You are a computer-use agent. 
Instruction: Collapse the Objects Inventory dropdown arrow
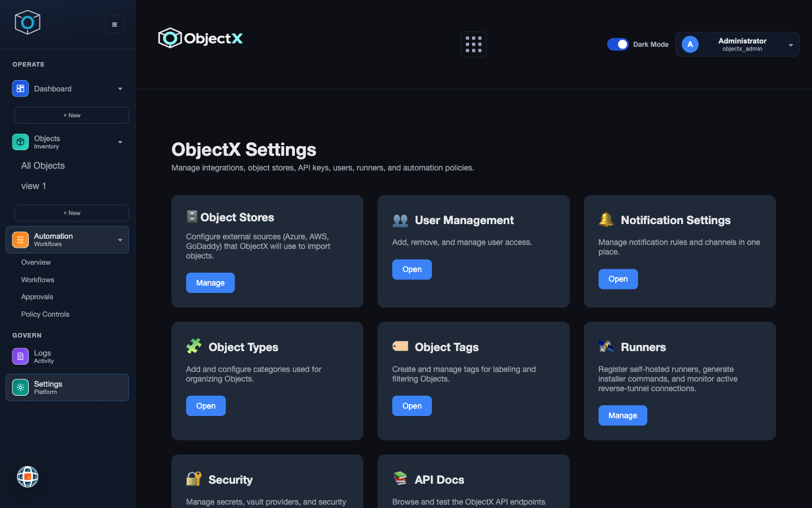point(120,142)
